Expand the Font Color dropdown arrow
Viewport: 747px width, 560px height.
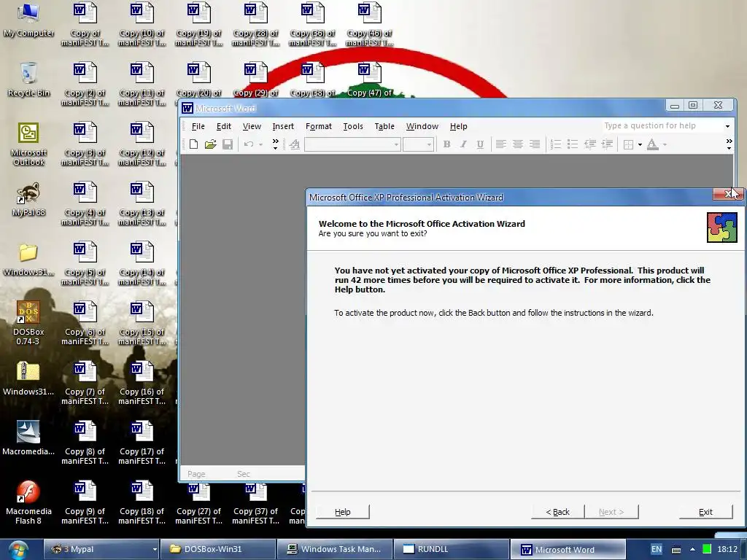tap(665, 144)
